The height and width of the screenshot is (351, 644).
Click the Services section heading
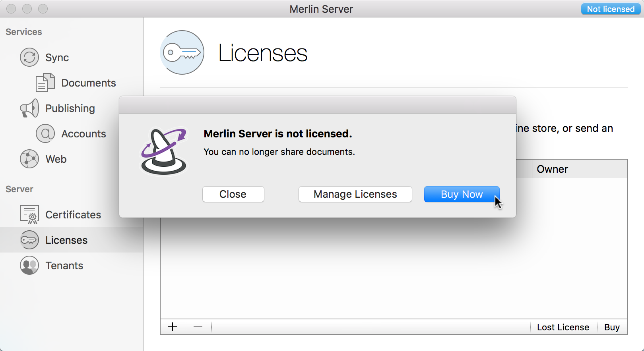(24, 32)
